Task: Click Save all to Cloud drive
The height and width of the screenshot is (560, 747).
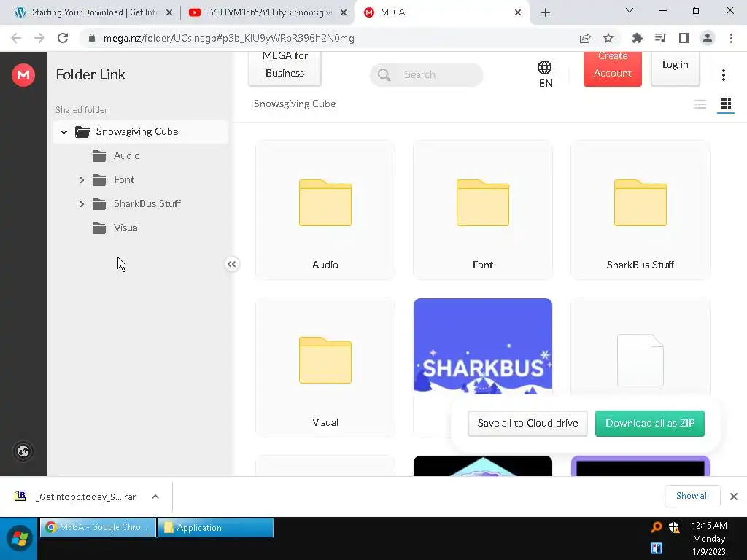Action: [527, 424]
